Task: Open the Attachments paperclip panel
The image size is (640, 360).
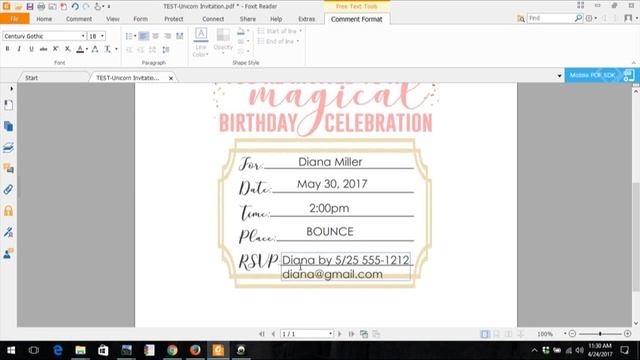Action: coord(8,190)
